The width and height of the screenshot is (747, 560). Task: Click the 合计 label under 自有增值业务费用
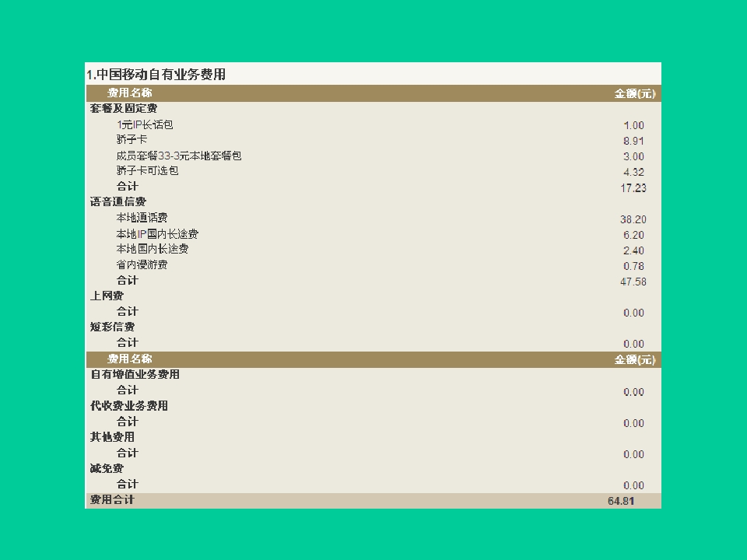[127, 390]
